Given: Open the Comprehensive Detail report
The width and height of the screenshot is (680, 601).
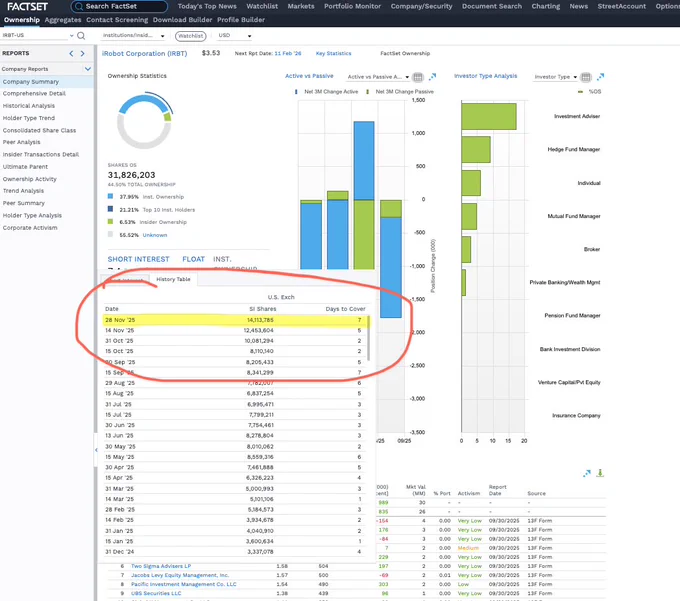Looking at the screenshot, I should [x=34, y=94].
